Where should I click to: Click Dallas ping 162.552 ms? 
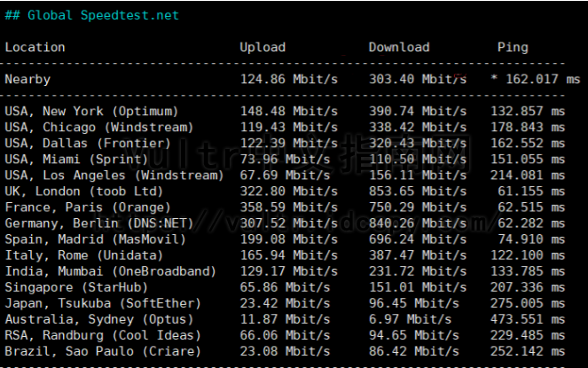click(x=528, y=144)
